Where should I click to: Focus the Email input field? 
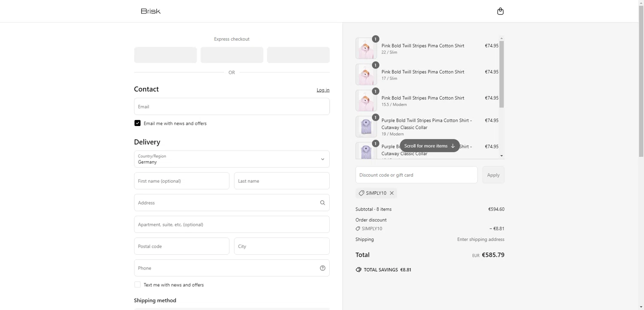coord(232,106)
